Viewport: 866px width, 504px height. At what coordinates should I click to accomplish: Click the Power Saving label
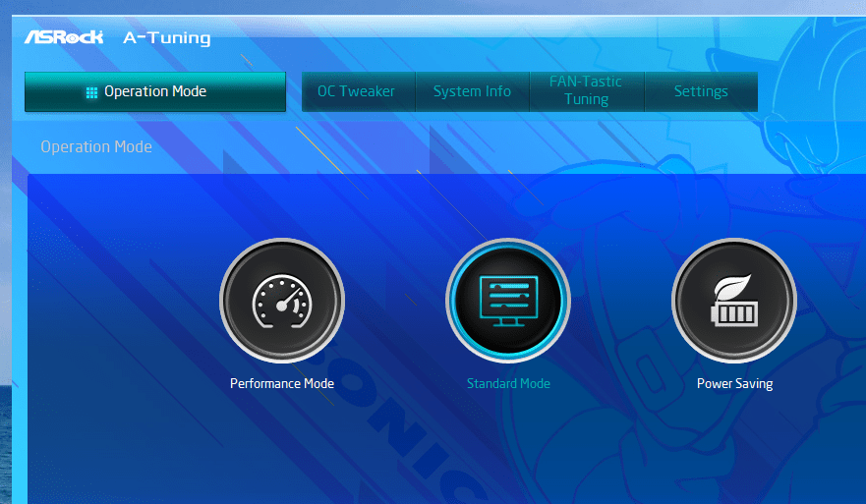(x=734, y=384)
